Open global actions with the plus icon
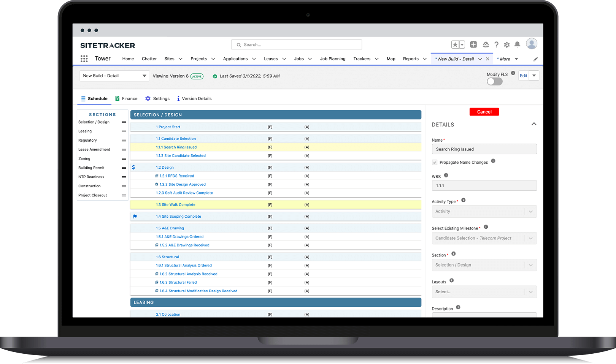The width and height of the screenshot is (616, 364). [x=473, y=44]
